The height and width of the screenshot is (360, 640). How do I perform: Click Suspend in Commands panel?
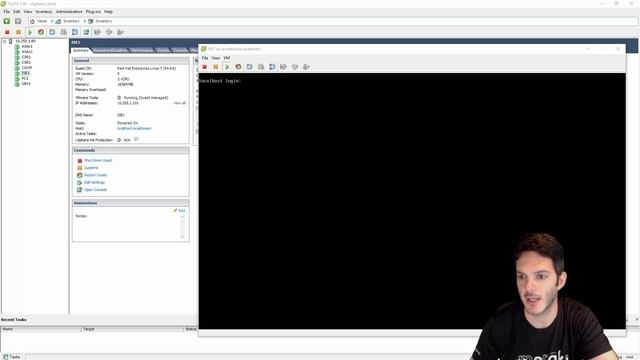(91, 168)
